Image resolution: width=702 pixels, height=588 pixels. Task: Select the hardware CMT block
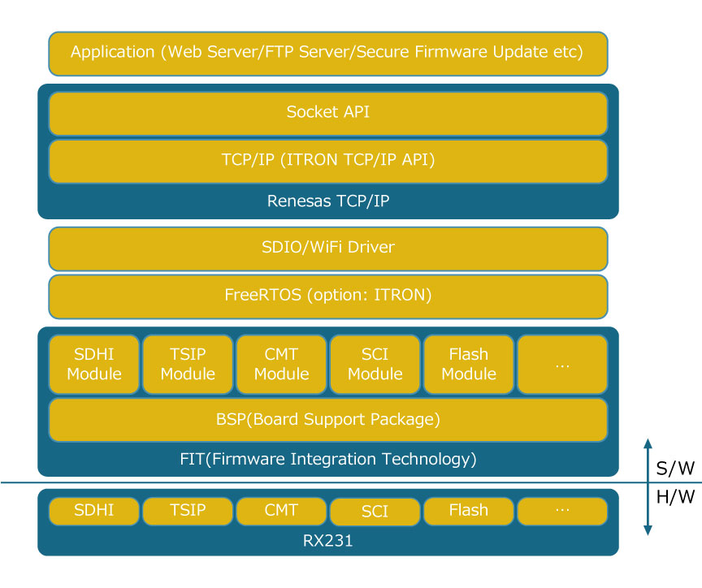tap(281, 511)
